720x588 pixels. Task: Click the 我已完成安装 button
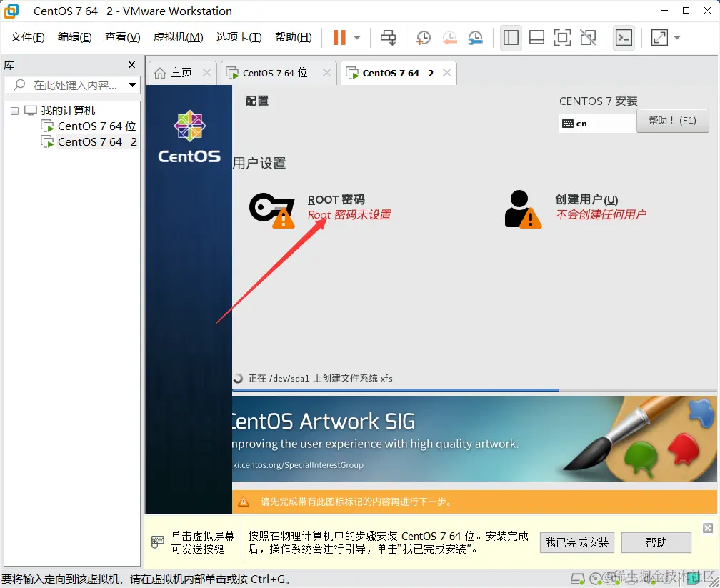pos(576,542)
